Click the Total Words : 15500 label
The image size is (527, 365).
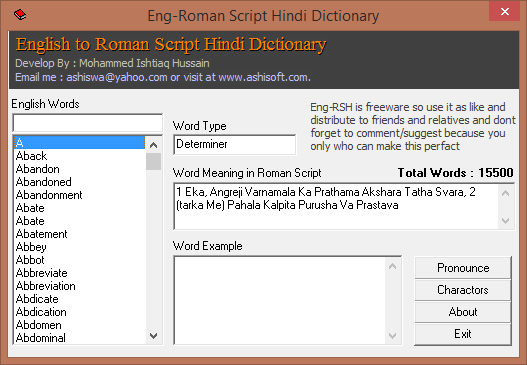tap(455, 173)
